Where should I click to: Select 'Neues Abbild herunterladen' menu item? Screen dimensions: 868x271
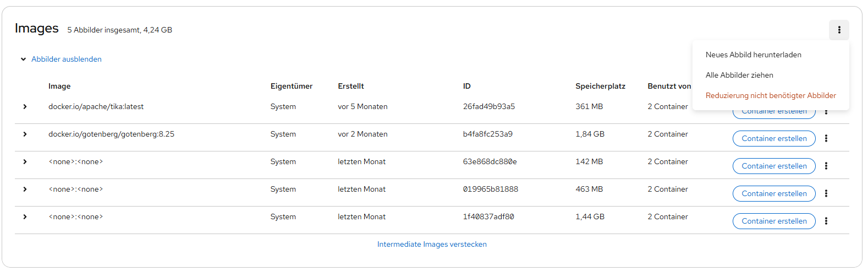753,55
